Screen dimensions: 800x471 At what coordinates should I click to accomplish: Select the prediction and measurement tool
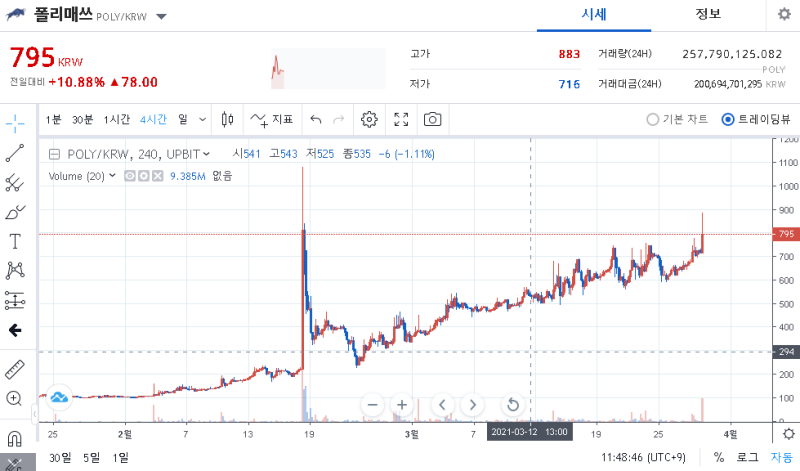[x=15, y=300]
